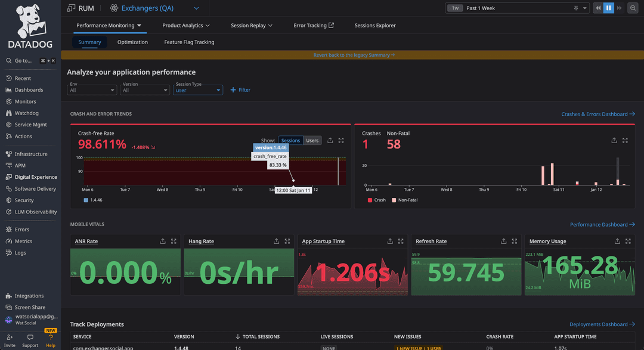Expand Performance Monitoring menu

point(109,26)
